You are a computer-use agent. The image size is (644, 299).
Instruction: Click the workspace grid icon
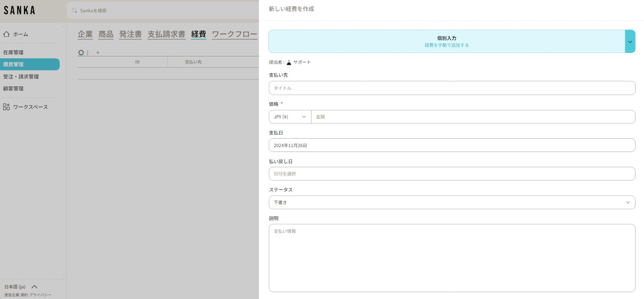click(x=6, y=107)
